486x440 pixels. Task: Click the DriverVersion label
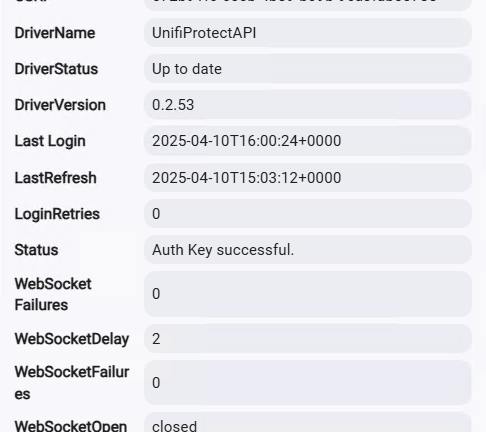pyautogui.click(x=60, y=105)
